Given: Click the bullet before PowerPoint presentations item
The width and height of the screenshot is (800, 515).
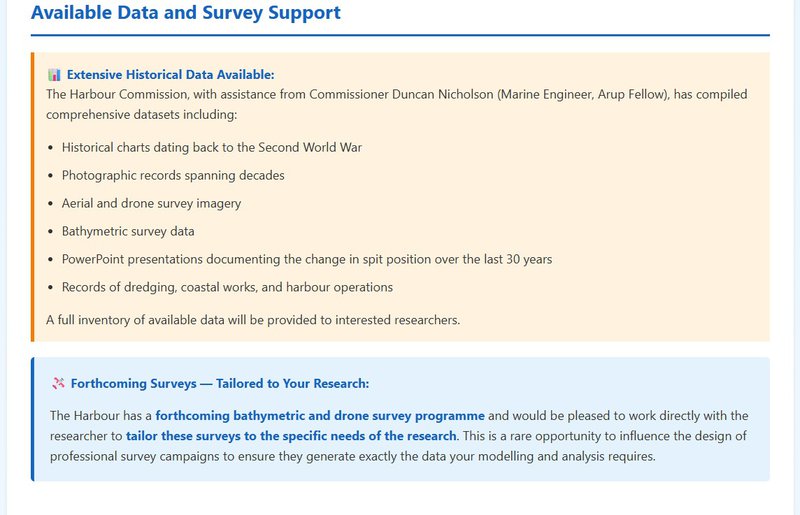Looking at the screenshot, I should point(51,260).
